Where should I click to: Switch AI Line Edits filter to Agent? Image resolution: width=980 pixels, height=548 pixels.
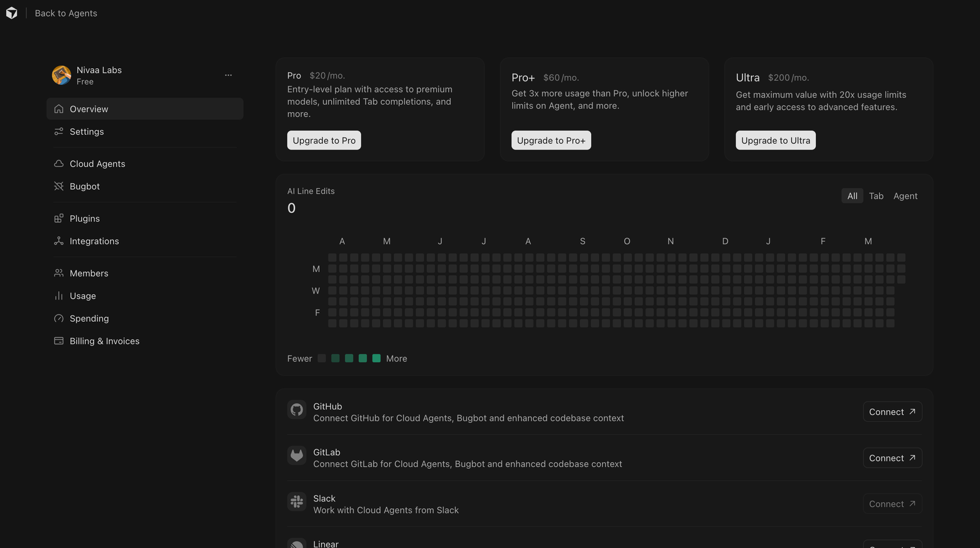click(x=905, y=196)
